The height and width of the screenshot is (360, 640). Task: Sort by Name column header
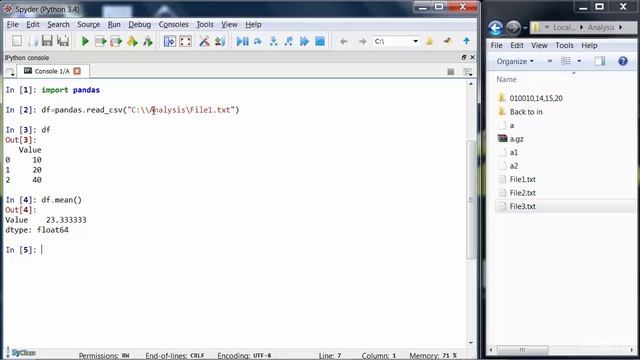(506, 79)
